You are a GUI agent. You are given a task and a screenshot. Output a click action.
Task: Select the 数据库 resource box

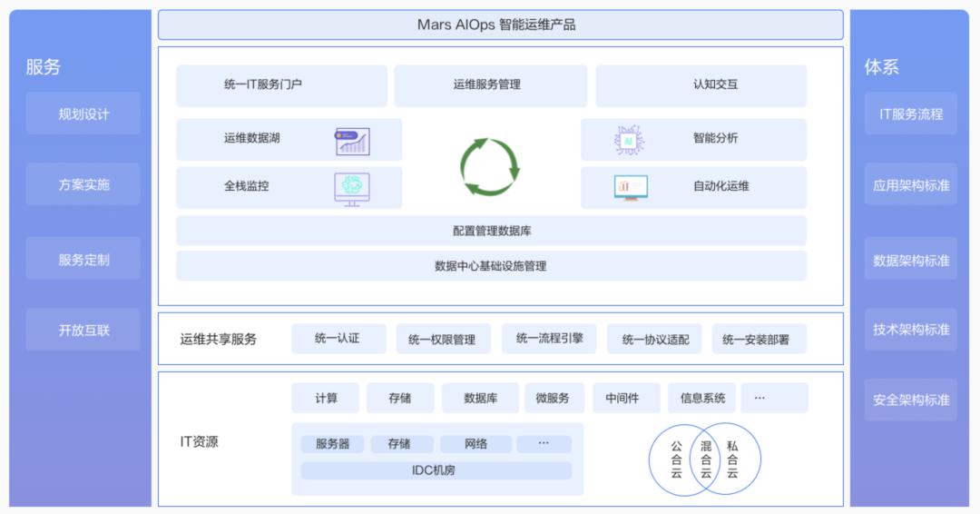(x=480, y=399)
